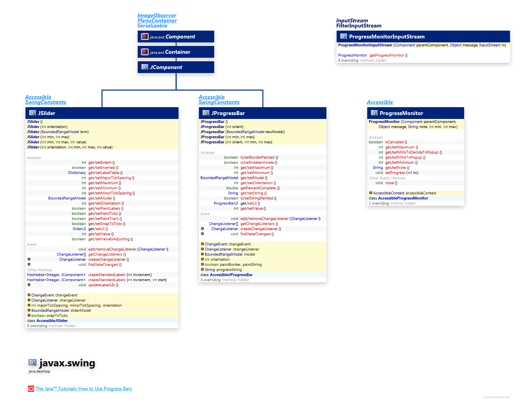Screen dimensions: 532x415
Task: Click get/setString in JProgressBar
Action: (x=252, y=193)
